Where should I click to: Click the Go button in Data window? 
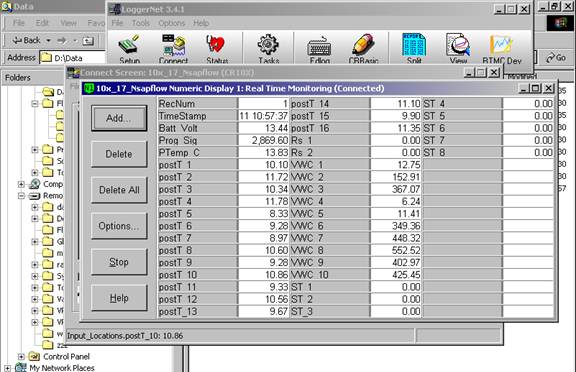click(x=556, y=58)
